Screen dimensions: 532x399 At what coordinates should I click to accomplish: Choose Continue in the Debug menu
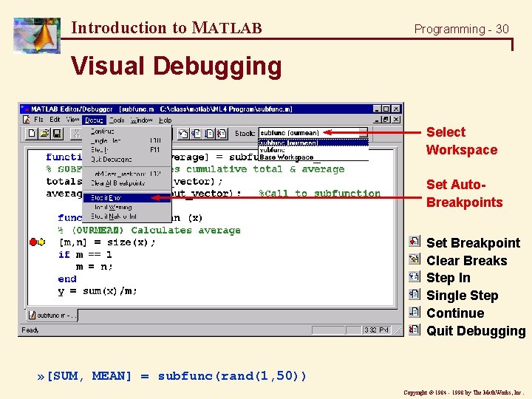(127, 132)
